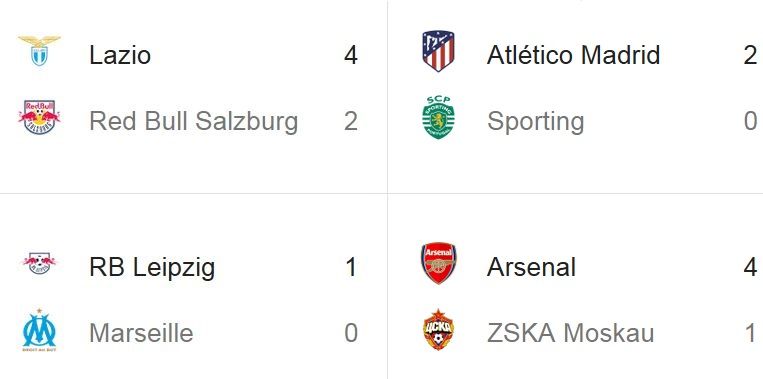Screen dimensions: 763x379
Task: Select the Marseille team name
Action: [141, 334]
